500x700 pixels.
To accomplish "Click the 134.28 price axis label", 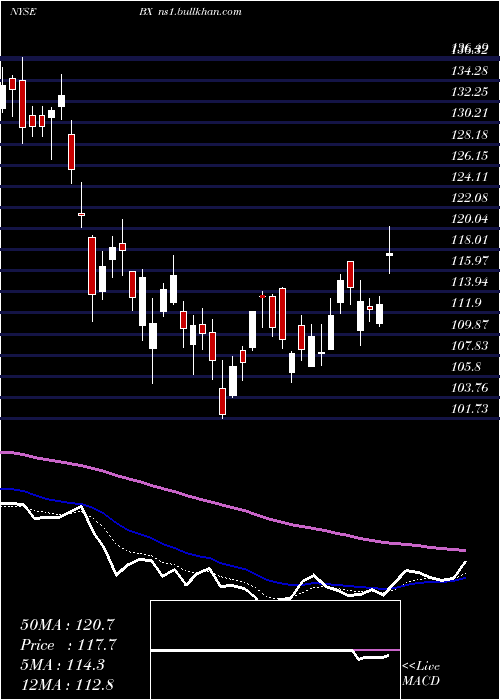I will [469, 71].
